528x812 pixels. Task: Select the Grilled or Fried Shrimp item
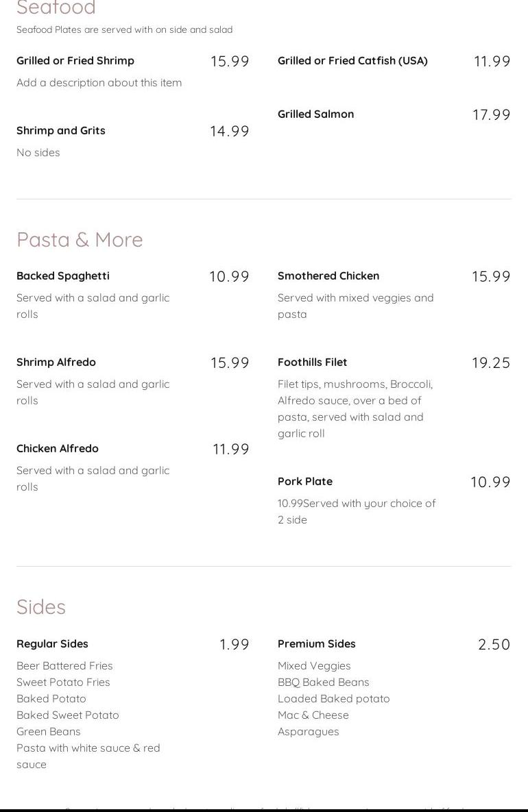tap(75, 60)
